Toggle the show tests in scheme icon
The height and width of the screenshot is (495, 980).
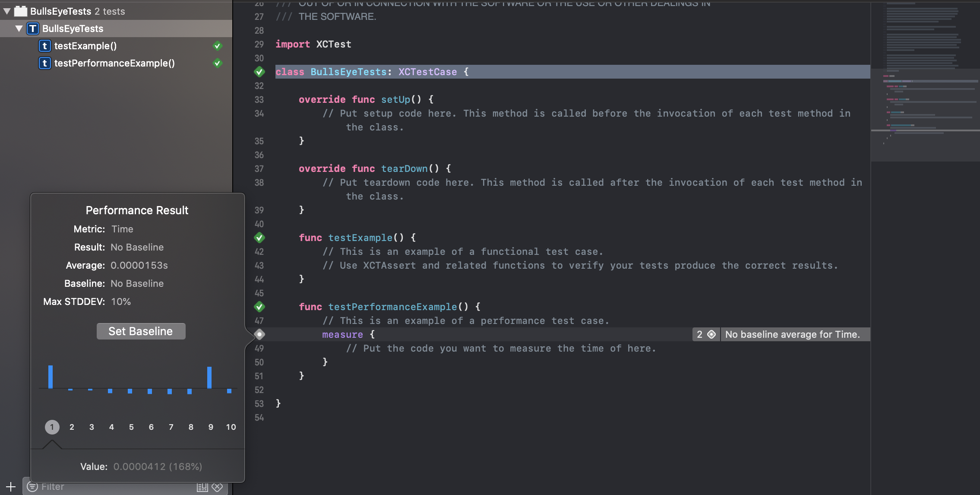pos(202,487)
